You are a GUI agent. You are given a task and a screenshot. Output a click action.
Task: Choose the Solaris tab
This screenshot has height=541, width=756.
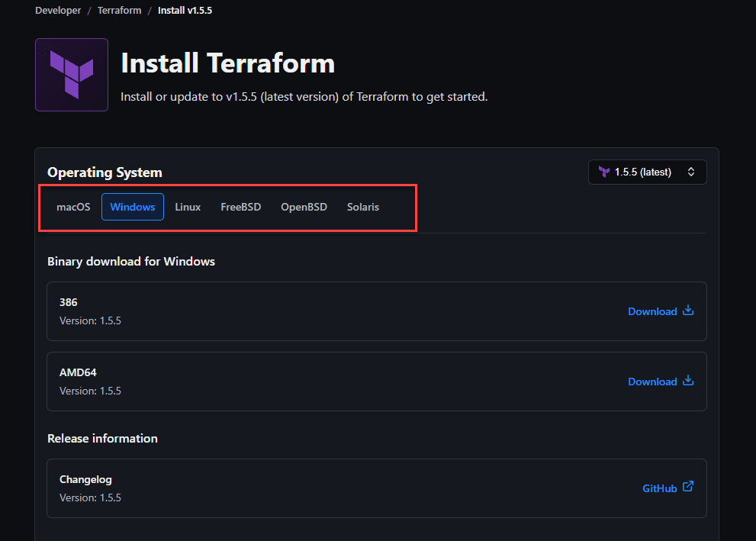click(363, 207)
